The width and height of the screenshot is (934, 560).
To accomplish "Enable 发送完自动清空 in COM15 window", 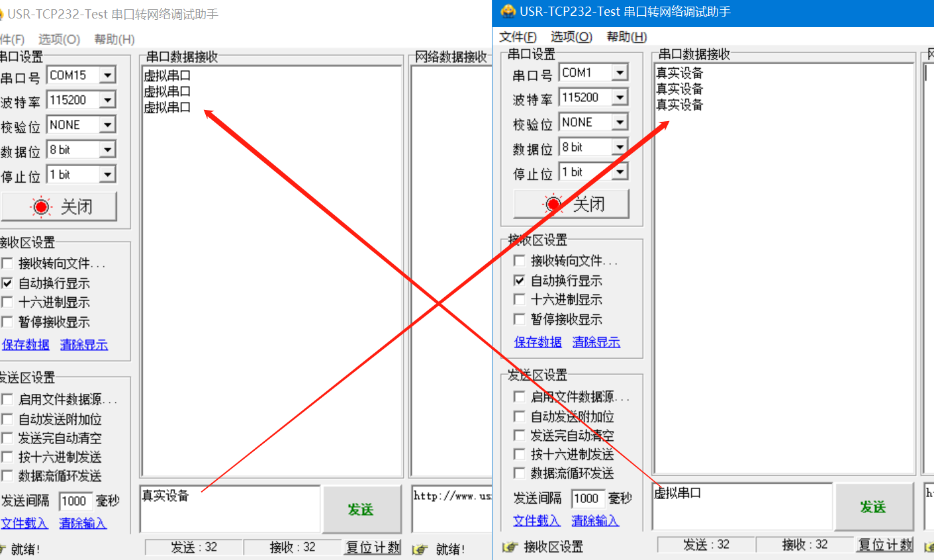I will click(x=7, y=438).
